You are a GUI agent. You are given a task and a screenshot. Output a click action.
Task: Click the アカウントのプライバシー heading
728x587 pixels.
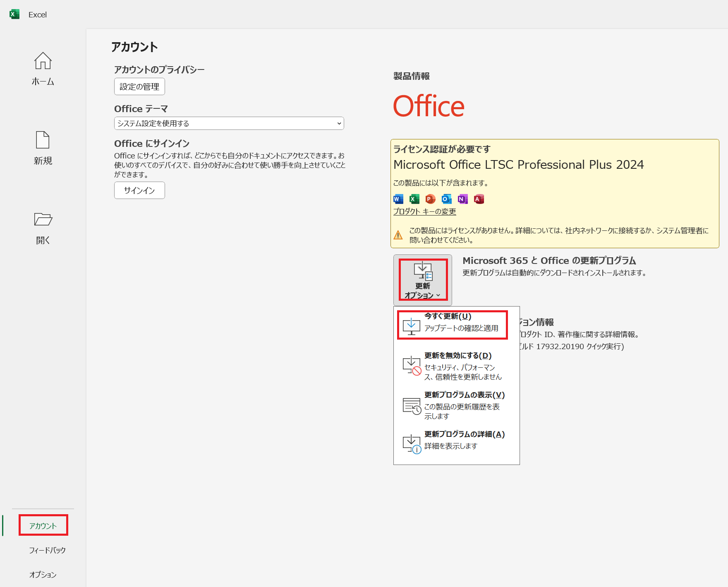159,69
